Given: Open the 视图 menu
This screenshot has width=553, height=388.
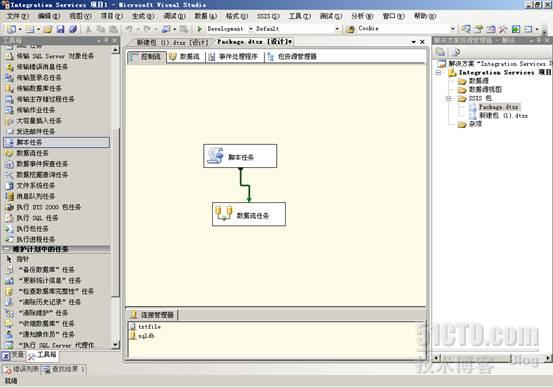Looking at the screenshot, I should [80, 16].
